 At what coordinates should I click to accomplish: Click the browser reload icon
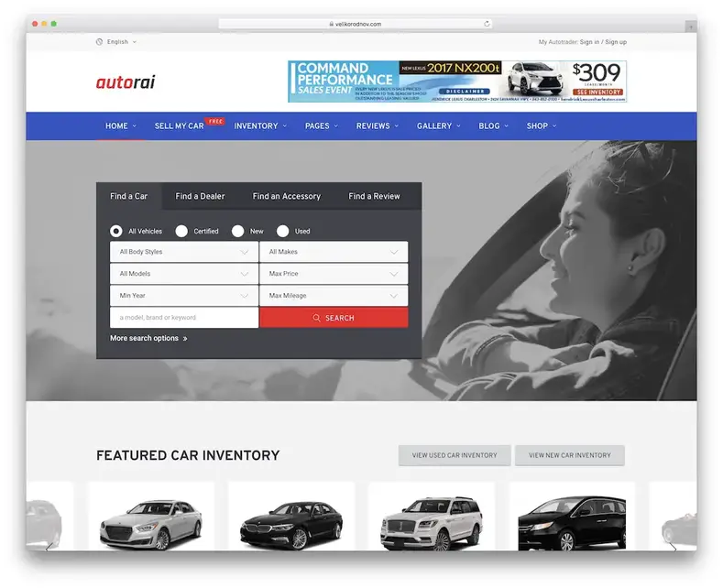(487, 24)
